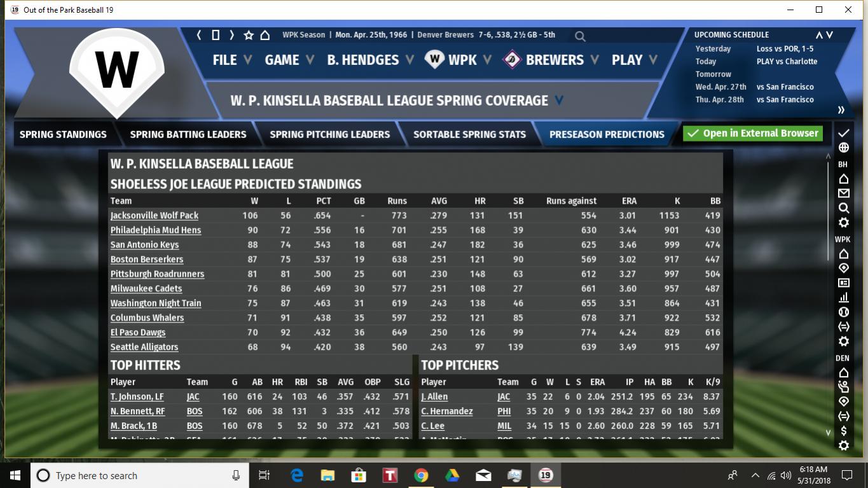Open manager home icon under BH

pyautogui.click(x=843, y=179)
